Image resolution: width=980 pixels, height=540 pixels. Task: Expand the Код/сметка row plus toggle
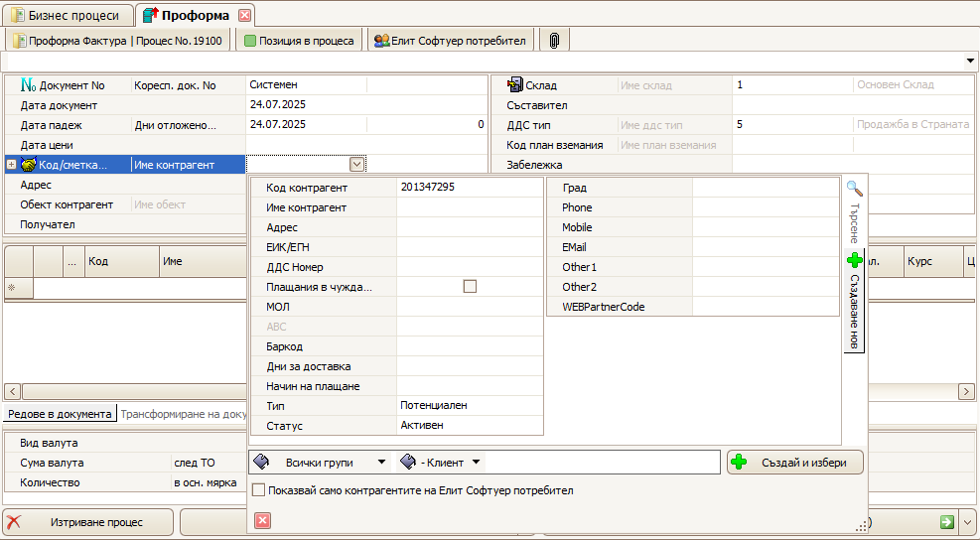[x=11, y=165]
